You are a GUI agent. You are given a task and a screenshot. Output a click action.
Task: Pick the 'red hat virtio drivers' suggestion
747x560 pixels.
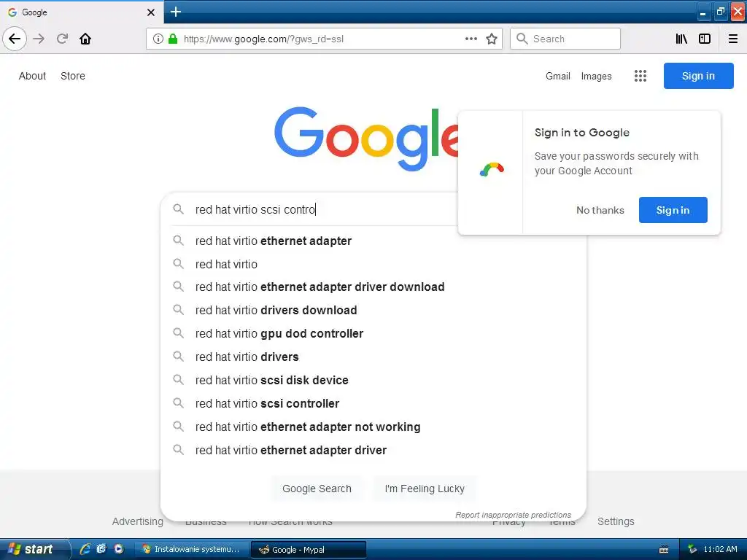tap(373, 357)
